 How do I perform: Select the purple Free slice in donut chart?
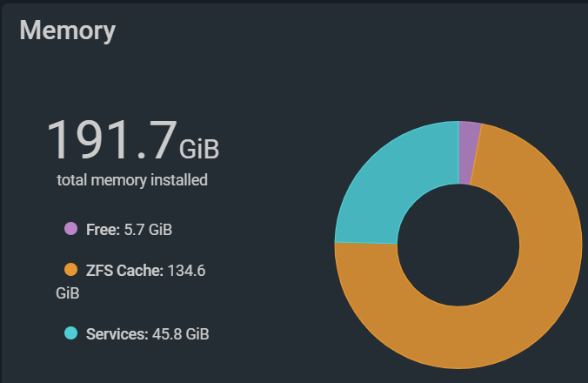point(468,152)
